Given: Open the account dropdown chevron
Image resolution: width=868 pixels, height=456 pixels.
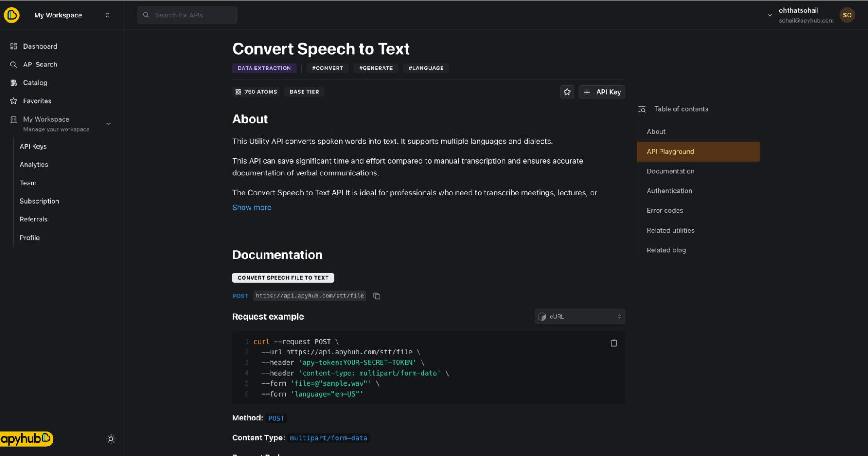Looking at the screenshot, I should (x=770, y=15).
